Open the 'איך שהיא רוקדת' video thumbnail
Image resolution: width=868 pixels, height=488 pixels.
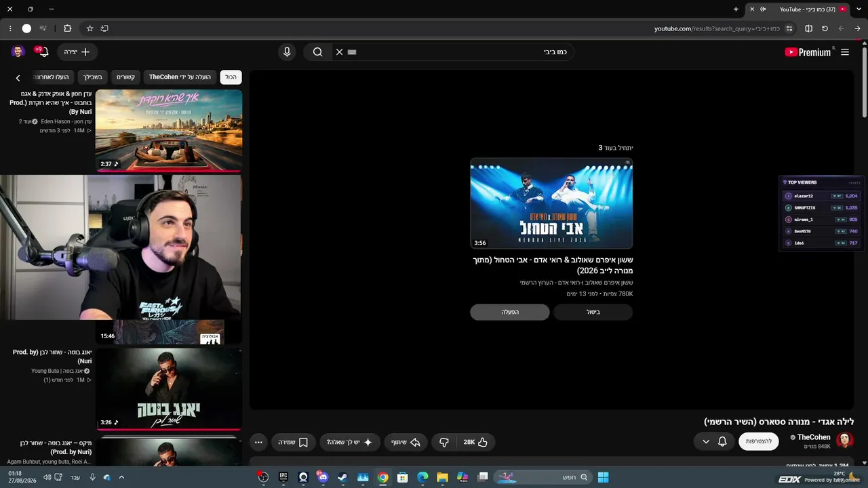169,131
